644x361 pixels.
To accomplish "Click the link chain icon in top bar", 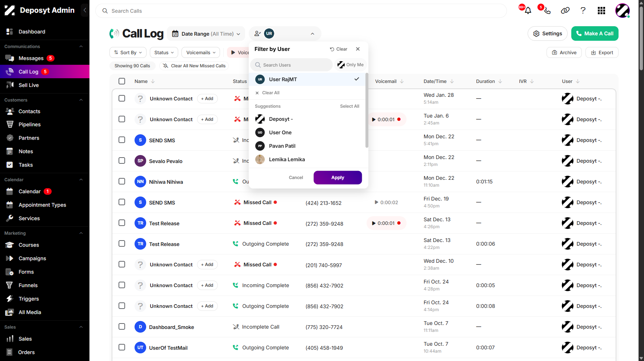I will 565,11.
